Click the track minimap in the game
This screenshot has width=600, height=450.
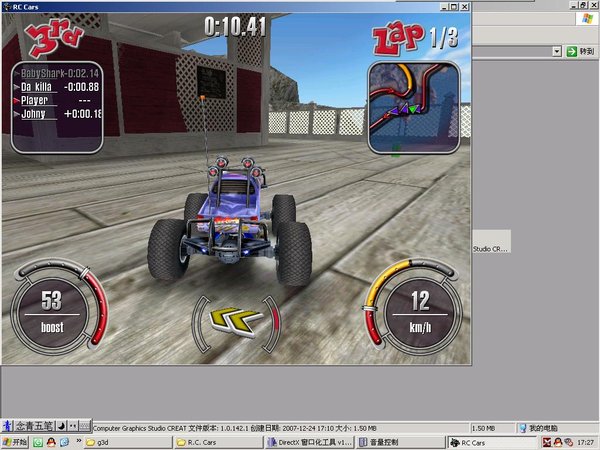point(413,107)
